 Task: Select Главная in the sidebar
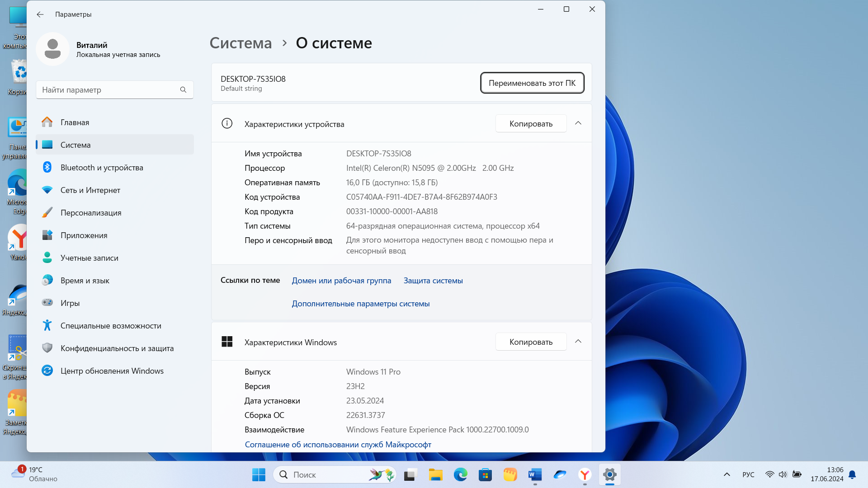tap(75, 122)
